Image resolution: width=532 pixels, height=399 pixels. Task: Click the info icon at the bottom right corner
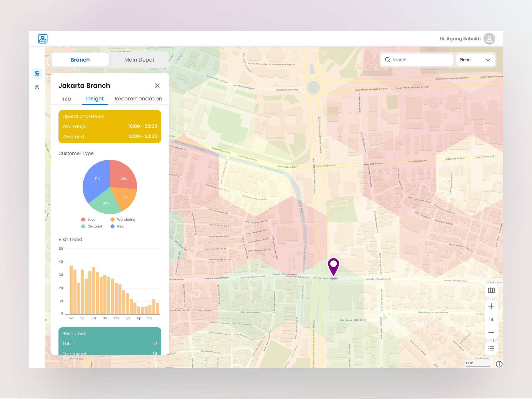pos(499,364)
